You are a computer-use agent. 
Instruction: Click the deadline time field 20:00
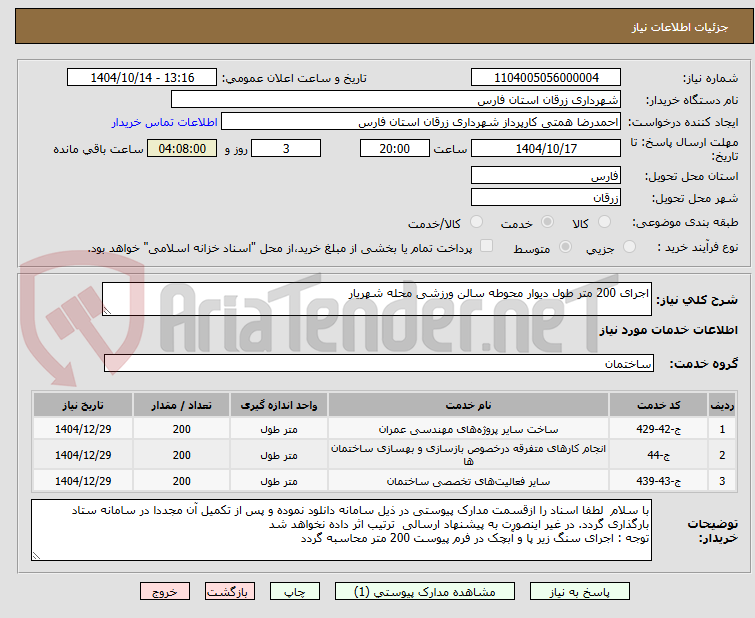(395, 148)
